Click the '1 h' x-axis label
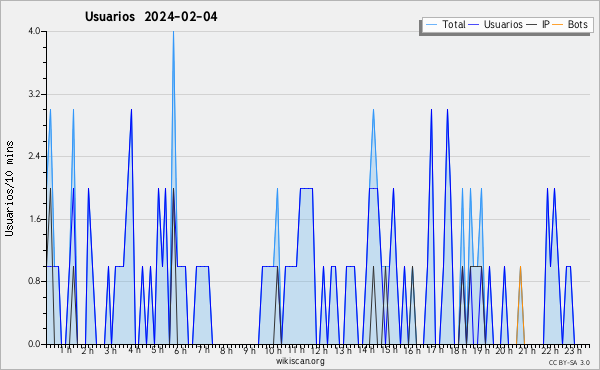600x370 pixels. pos(66,350)
